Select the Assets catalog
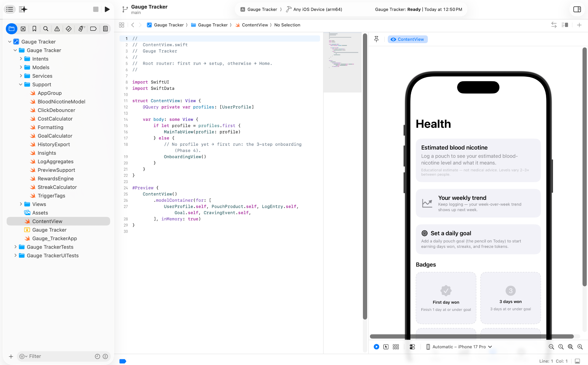The height and width of the screenshot is (365, 588). 40,213
